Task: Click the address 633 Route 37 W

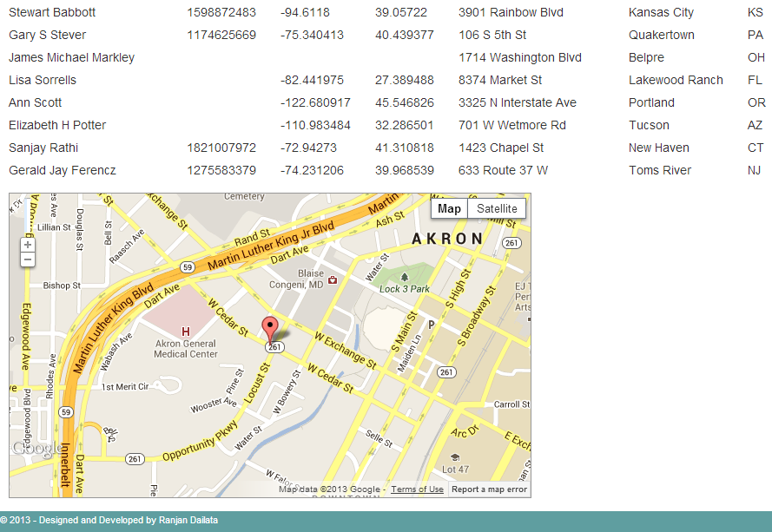Action: tap(503, 171)
